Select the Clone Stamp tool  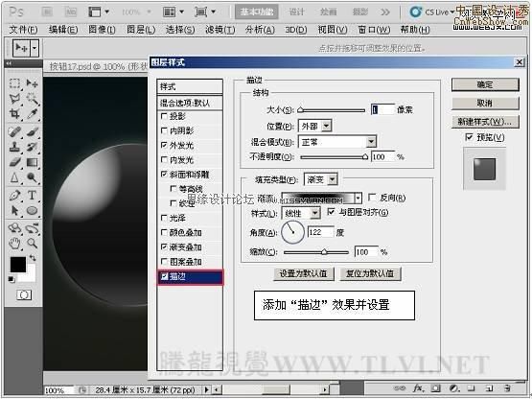(14, 147)
